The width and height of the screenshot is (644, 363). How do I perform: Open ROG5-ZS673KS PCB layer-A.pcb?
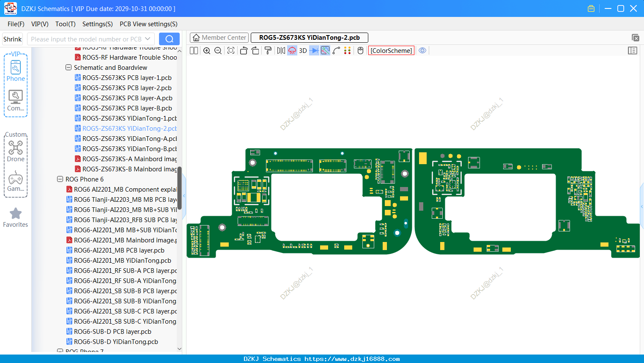pyautogui.click(x=127, y=98)
